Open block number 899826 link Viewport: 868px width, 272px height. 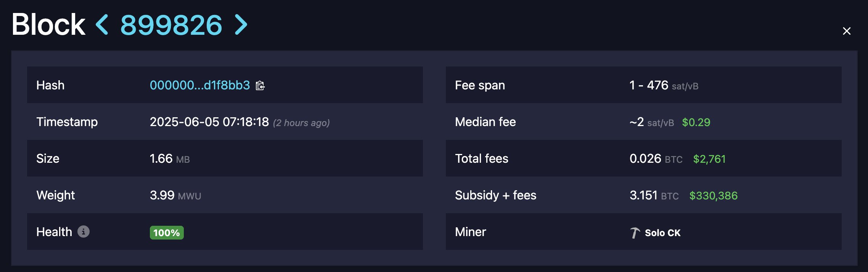pyautogui.click(x=171, y=25)
